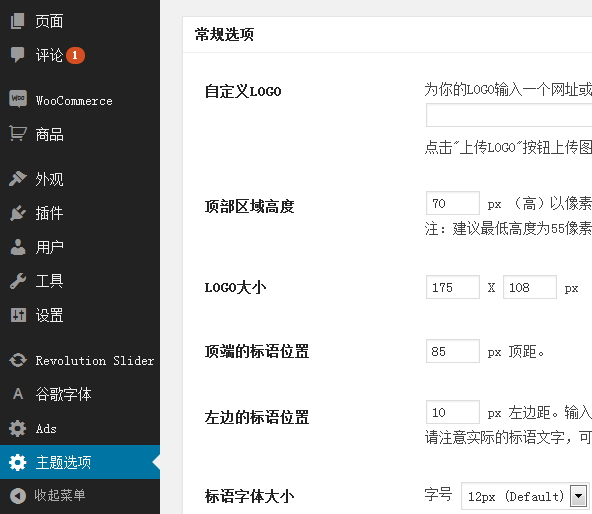Viewport: 592px width, 514px height.
Task: Open WooCommerce via its Woo icon
Action: pyautogui.click(x=18, y=99)
